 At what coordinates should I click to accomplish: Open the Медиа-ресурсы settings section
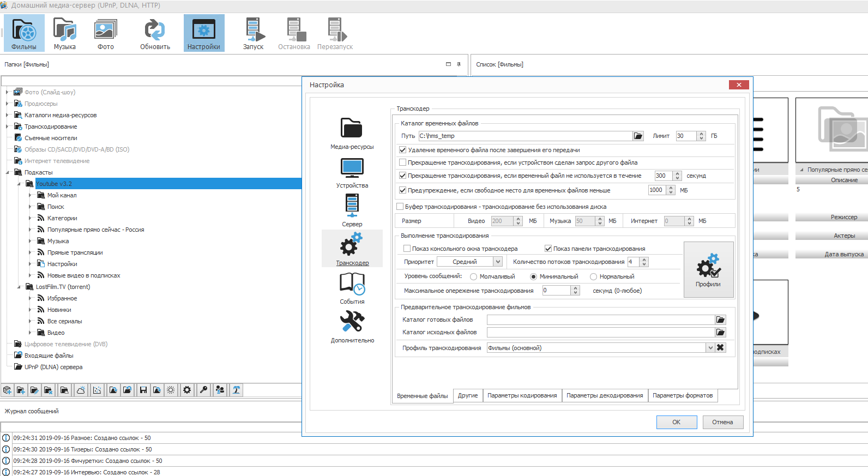pos(352,133)
